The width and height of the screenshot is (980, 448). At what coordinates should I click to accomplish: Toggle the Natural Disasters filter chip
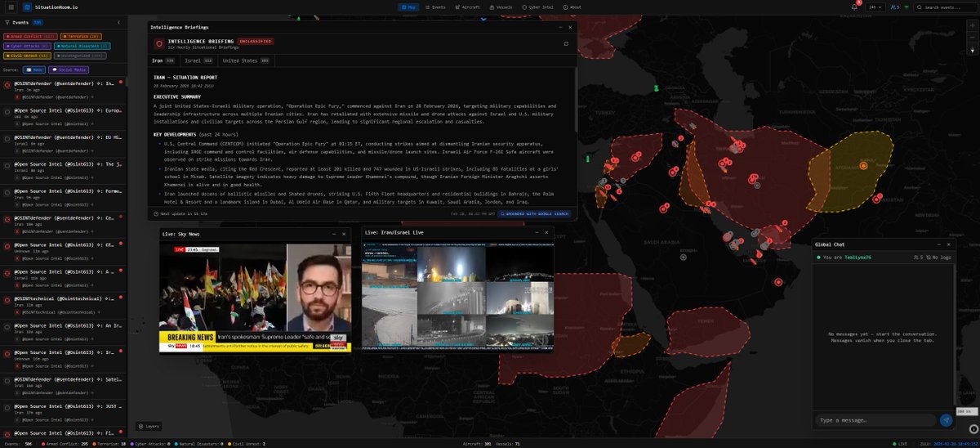point(83,46)
